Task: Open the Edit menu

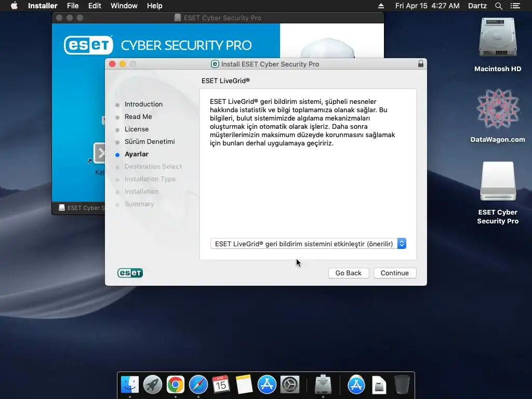Action: 95,6
